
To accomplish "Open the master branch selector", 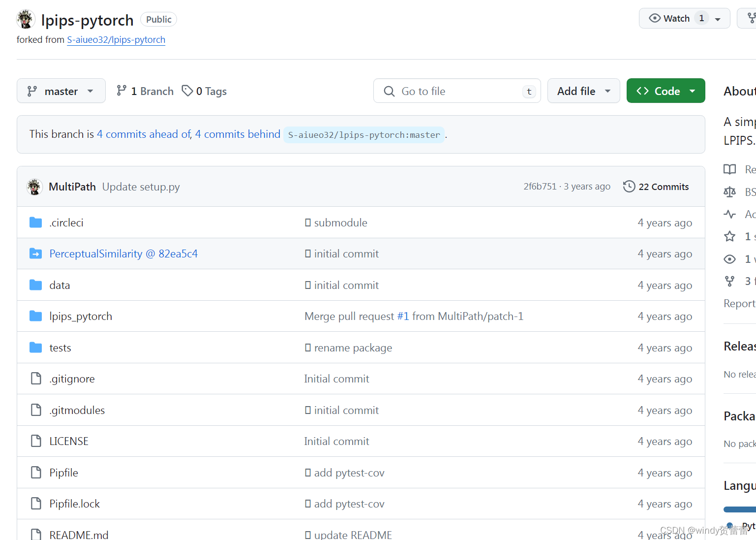I will click(60, 91).
